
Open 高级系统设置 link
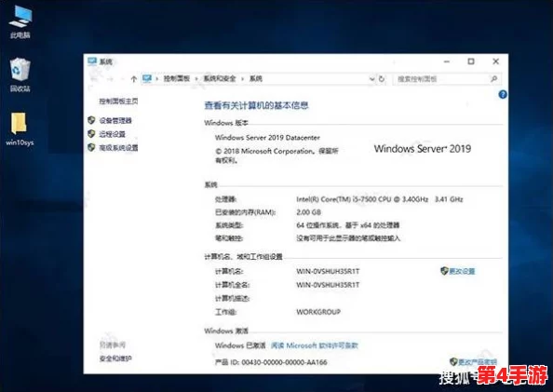[x=118, y=148]
